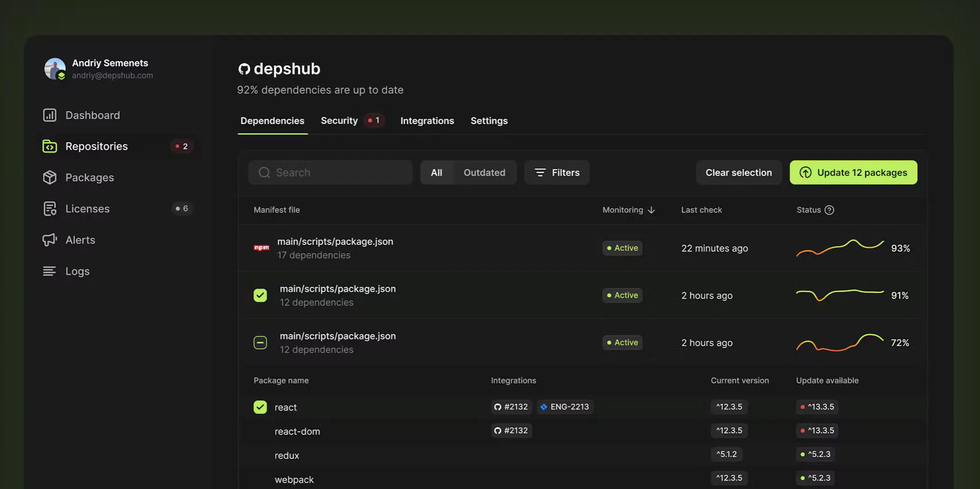The image size is (980, 489).
Task: Sort by the Monitoring column arrow
Action: point(651,210)
